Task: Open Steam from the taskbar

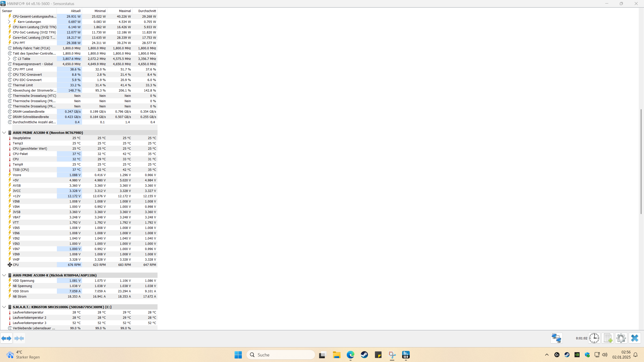Action: coord(364,355)
